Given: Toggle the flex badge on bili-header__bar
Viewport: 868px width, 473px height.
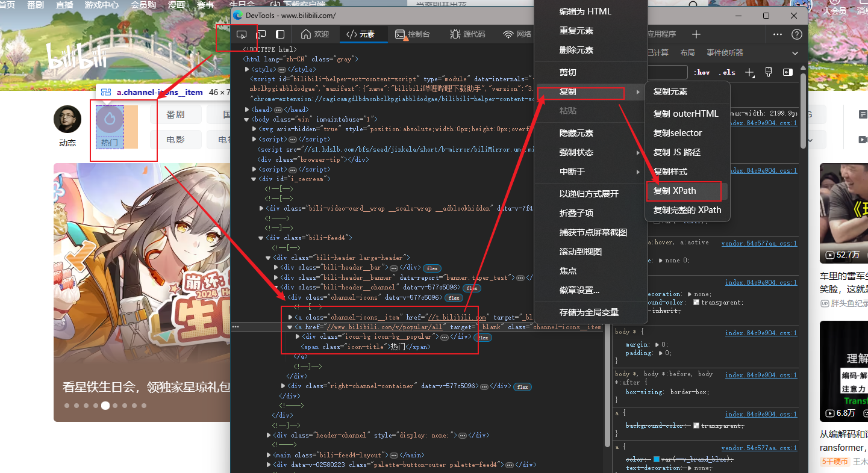Looking at the screenshot, I should [x=431, y=268].
